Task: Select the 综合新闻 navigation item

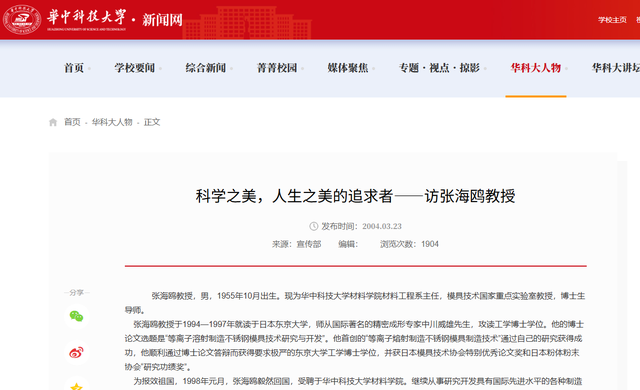Action: 206,68
